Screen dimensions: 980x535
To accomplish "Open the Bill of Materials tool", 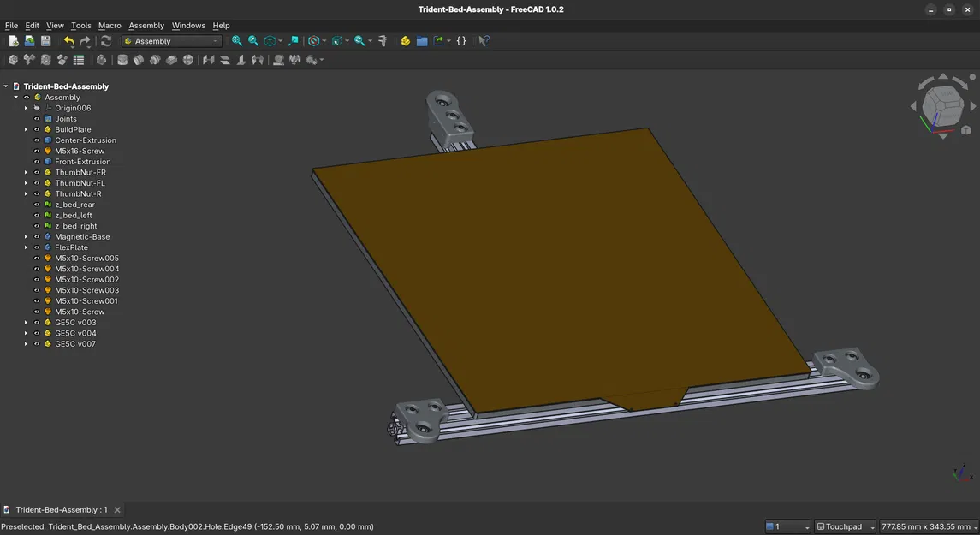I will click(x=77, y=59).
